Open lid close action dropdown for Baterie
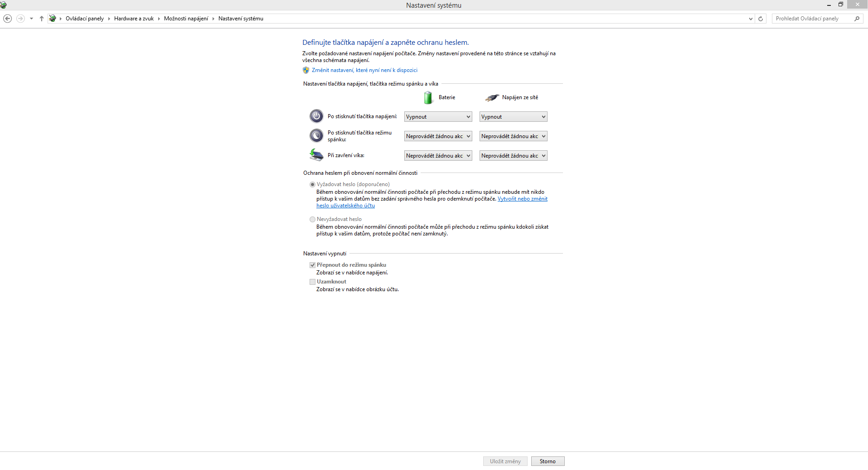 (x=438, y=156)
